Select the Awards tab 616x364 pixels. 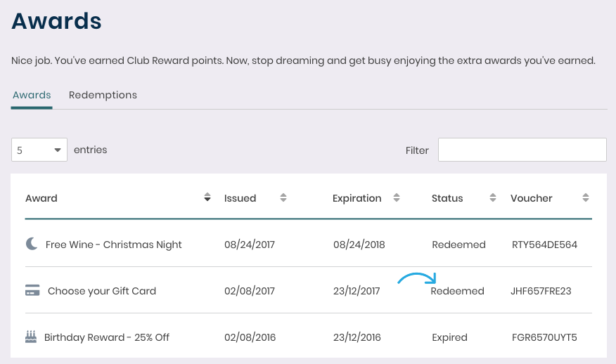click(32, 95)
